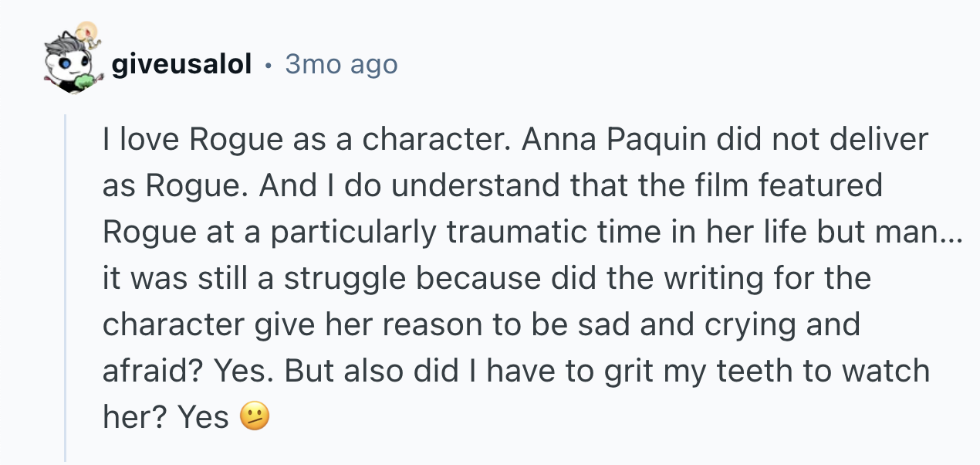Click the word 'deliver' on the first line

(x=880, y=140)
